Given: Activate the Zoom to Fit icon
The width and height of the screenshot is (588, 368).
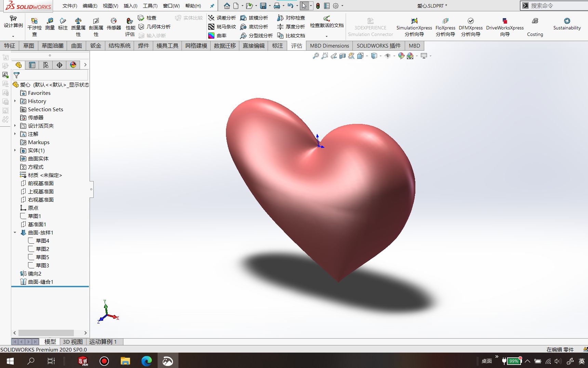Looking at the screenshot, I should pos(315,55).
